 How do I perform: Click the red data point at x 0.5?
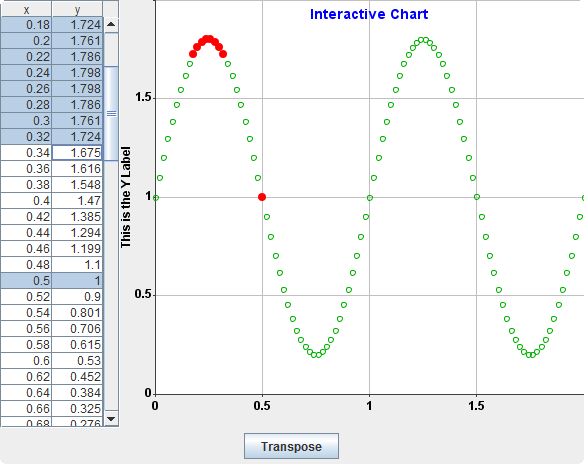click(262, 197)
